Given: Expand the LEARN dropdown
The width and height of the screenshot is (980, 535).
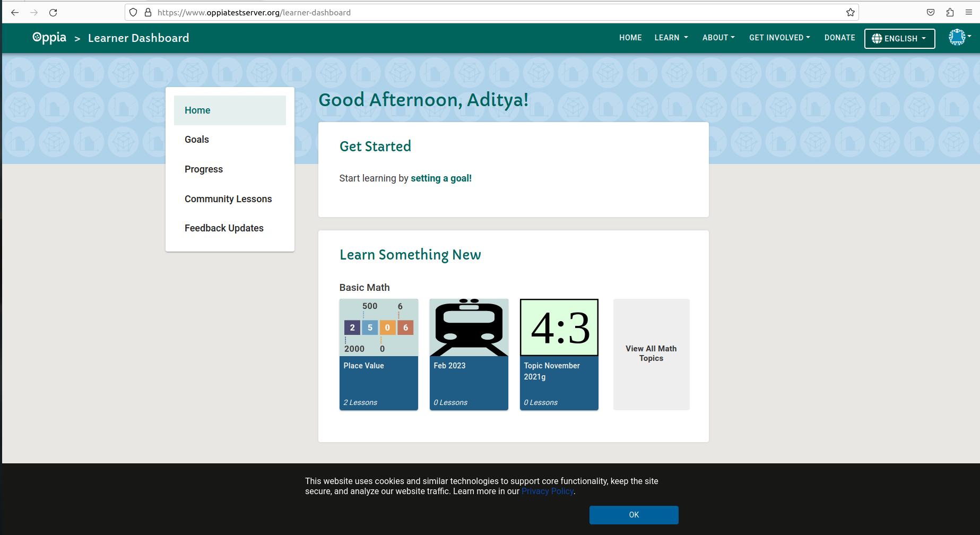Looking at the screenshot, I should pyautogui.click(x=671, y=38).
